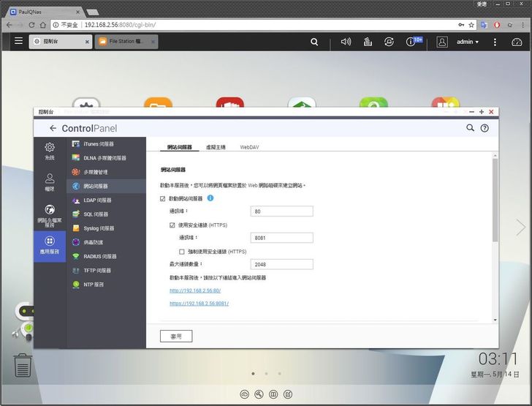The image size is (532, 406).
Task: Toggle the 使用安全連線 (HTTPS) checkbox
Action: [x=172, y=225]
